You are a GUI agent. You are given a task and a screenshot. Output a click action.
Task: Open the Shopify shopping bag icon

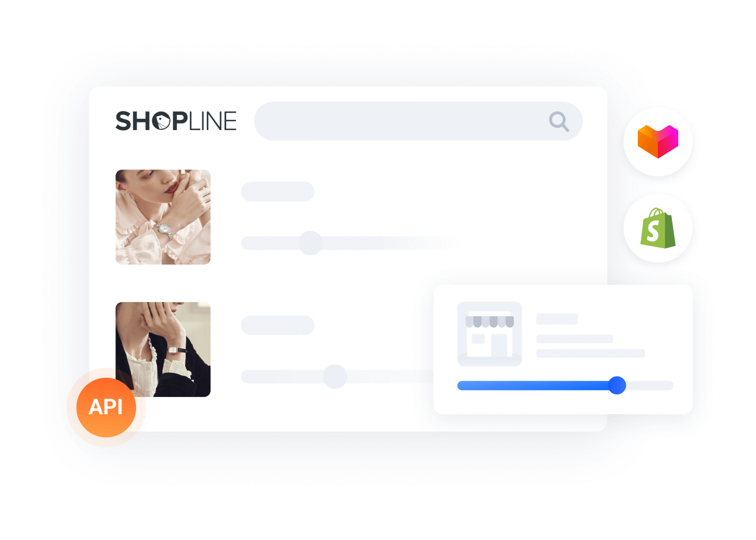coord(658,228)
